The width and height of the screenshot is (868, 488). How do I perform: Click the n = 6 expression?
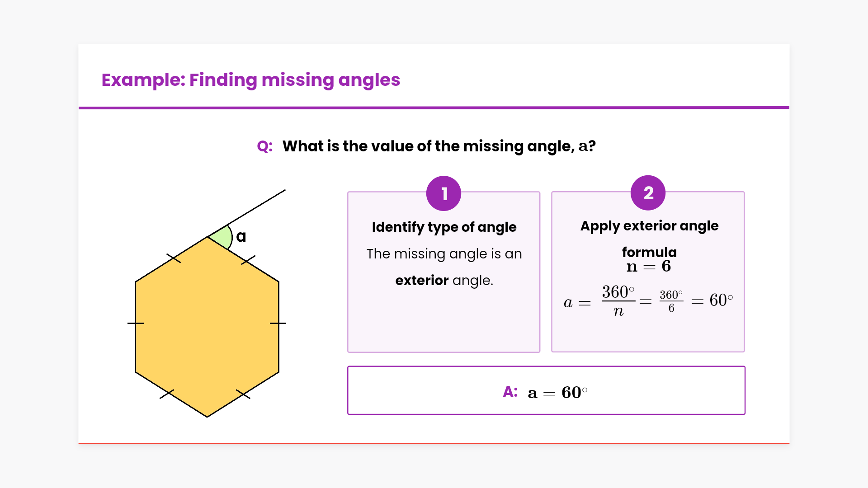tap(648, 267)
